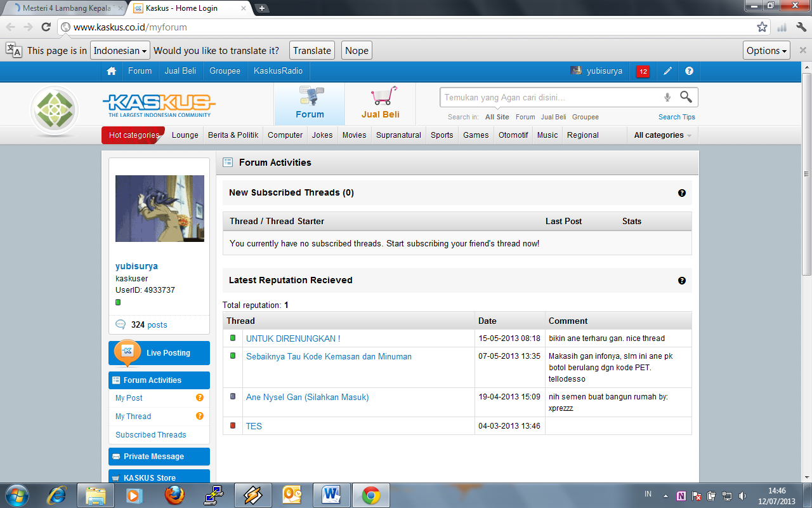Bookmark page with the star icon
The height and width of the screenshot is (508, 812).
pyautogui.click(x=762, y=27)
